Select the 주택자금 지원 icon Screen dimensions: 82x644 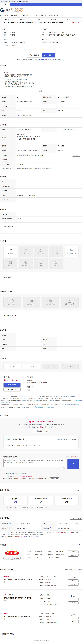[10, 264]
